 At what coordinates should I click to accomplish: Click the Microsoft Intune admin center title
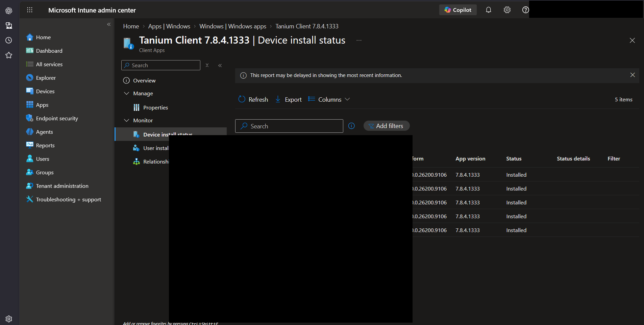click(92, 10)
